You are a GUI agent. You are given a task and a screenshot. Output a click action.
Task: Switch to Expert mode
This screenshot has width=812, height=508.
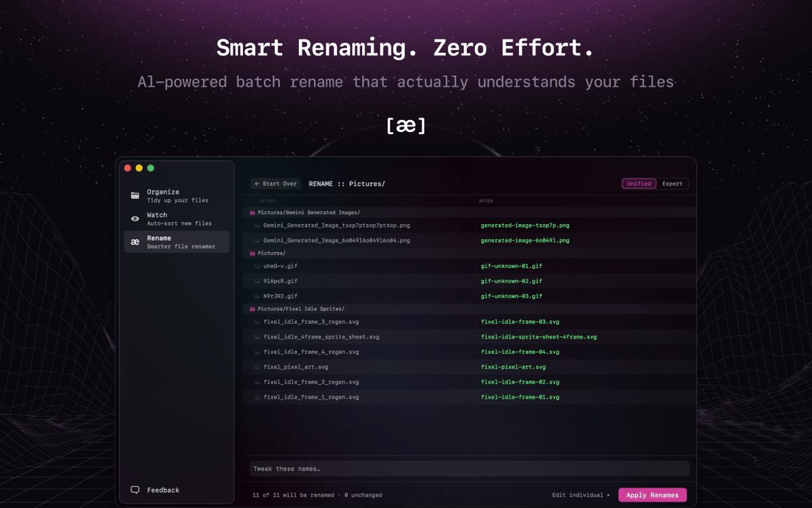(x=672, y=184)
